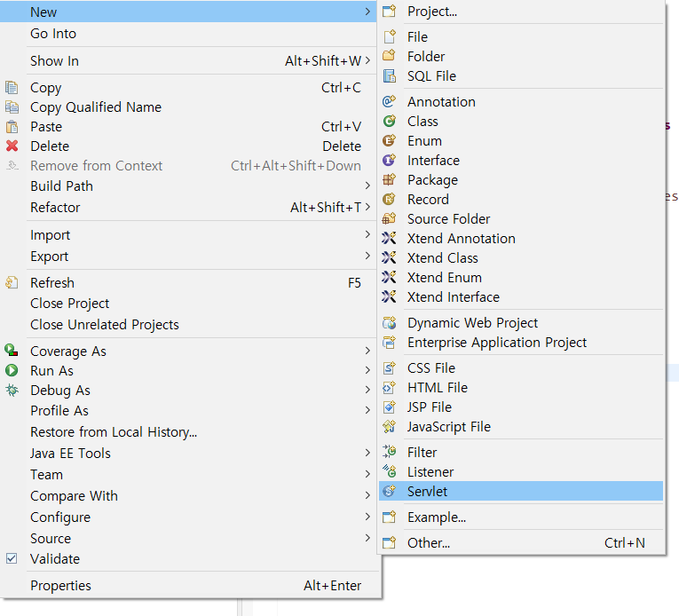The height and width of the screenshot is (616, 679).
Task: Expand the Import submenu arrow
Action: pos(367,234)
